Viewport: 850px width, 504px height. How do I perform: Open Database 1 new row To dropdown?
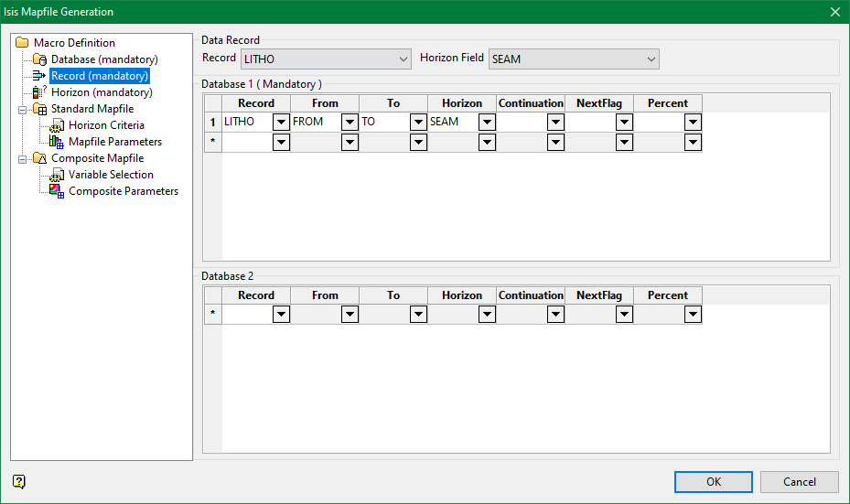(418, 142)
